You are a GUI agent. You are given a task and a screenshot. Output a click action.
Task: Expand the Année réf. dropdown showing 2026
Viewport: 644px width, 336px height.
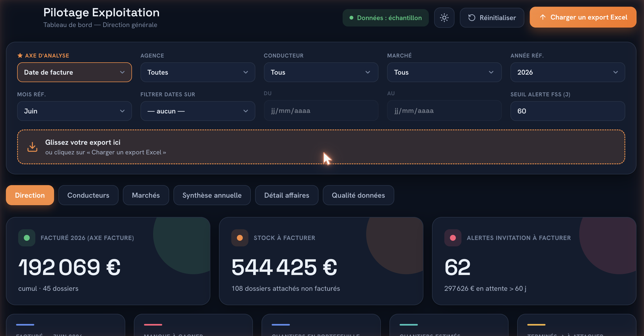tap(568, 72)
